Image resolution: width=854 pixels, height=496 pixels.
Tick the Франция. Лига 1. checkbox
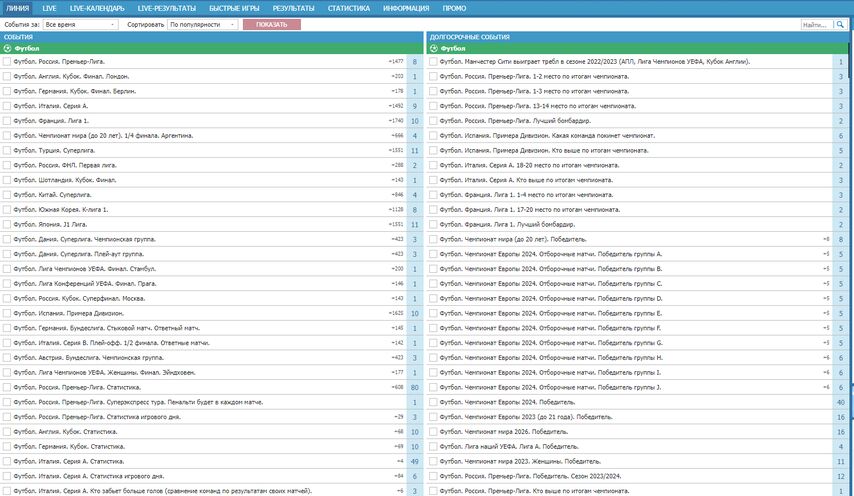click(7, 121)
